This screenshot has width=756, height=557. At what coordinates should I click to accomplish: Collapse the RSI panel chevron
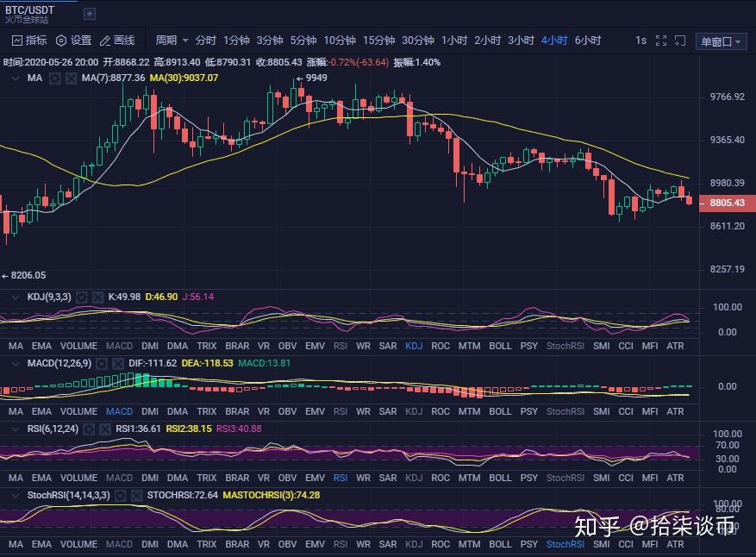16,429
